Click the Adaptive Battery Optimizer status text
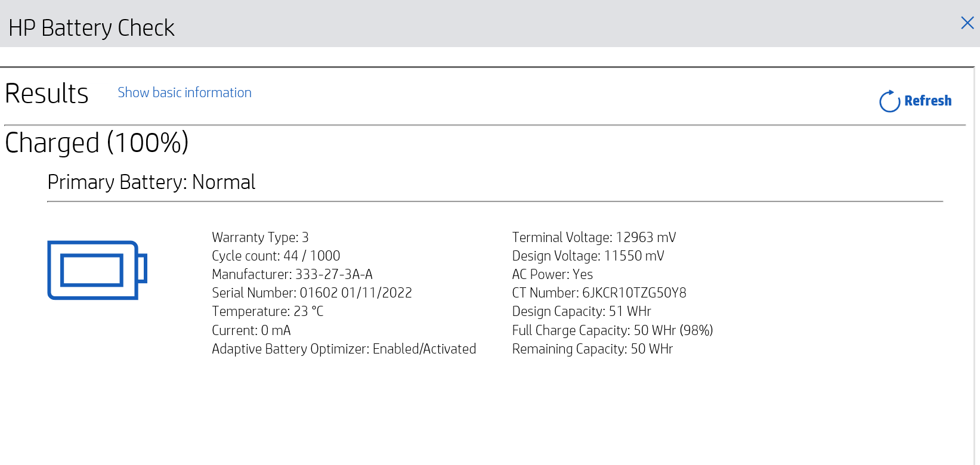 (x=344, y=349)
